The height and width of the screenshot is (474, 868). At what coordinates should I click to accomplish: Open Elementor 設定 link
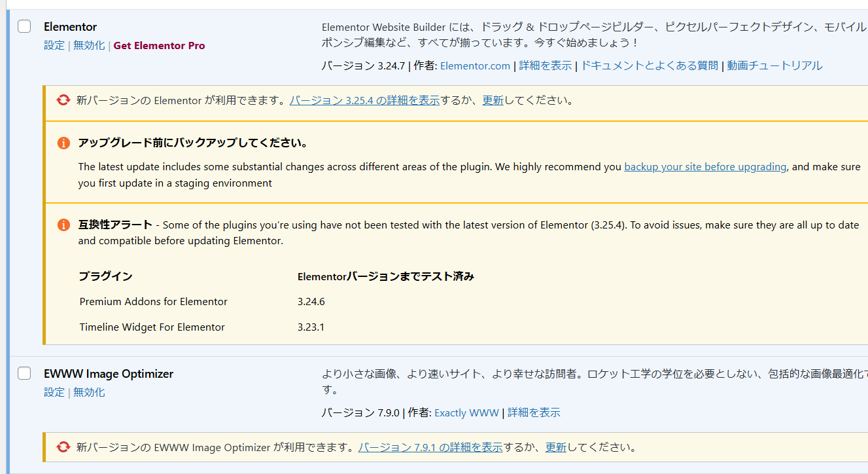pos(54,45)
